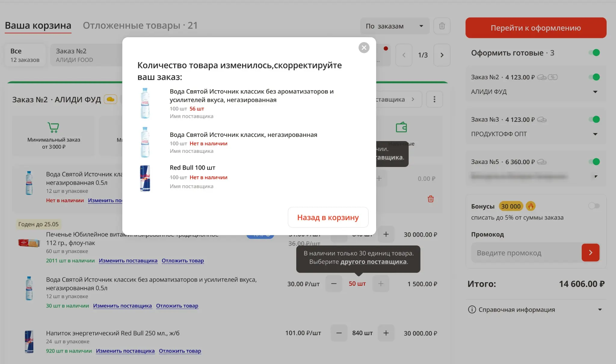Select the Все 12 заказов tab
The image size is (616, 364).
click(x=25, y=55)
